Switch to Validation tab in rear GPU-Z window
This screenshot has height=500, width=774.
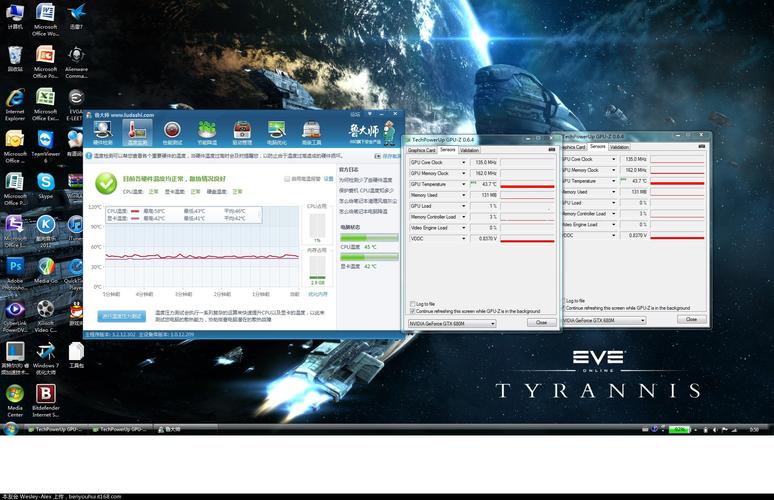coord(619,147)
